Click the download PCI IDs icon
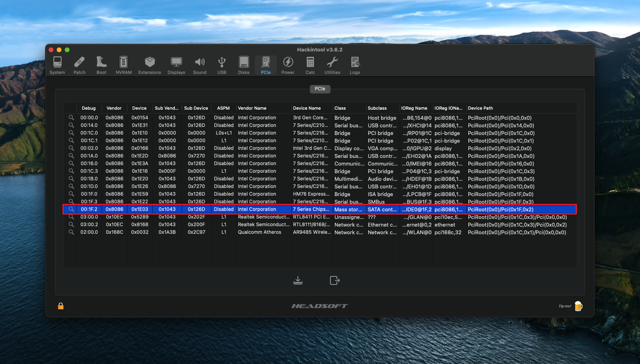This screenshot has height=364, width=640. [298, 280]
